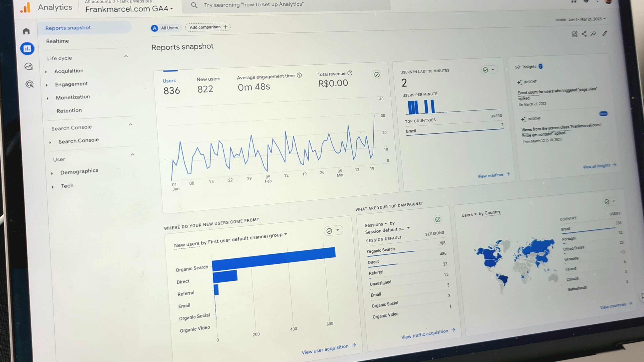Click check status icon on realtime card
This screenshot has height=362, width=644.
(485, 70)
